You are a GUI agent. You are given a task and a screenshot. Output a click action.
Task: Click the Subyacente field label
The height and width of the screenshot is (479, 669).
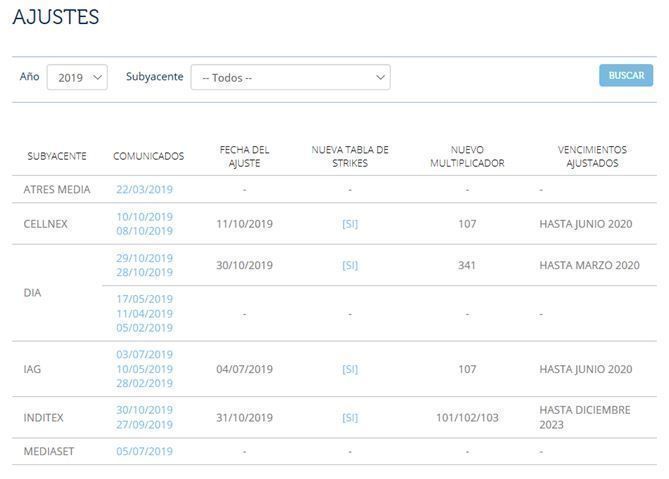tap(154, 77)
